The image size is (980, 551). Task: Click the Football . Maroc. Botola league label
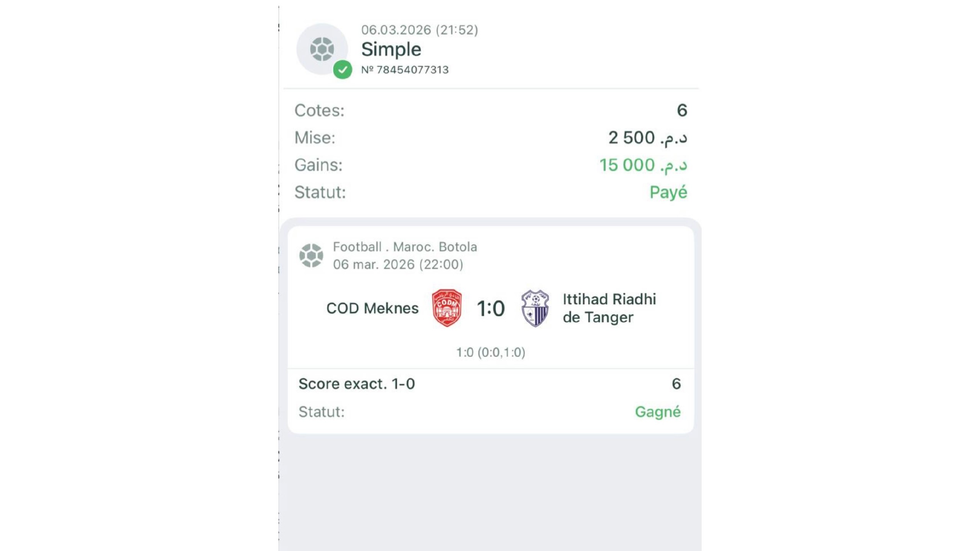(405, 247)
